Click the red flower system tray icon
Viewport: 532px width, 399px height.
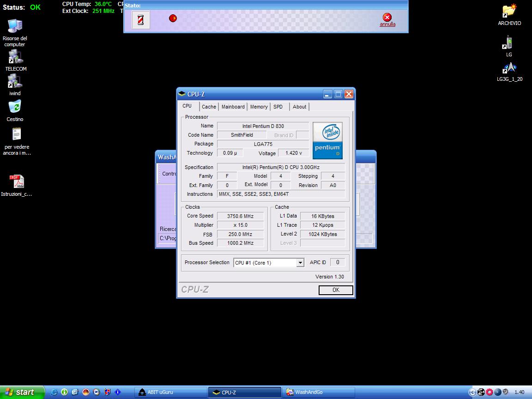(489, 392)
